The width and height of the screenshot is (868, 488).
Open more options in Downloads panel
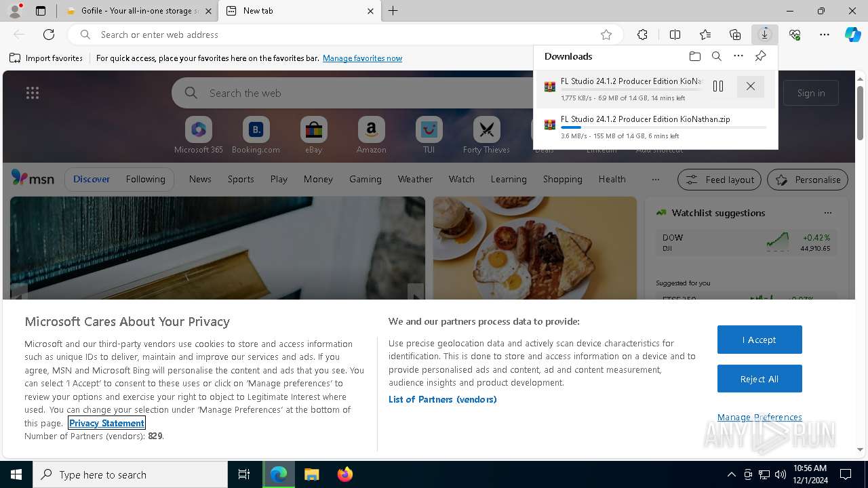[x=738, y=56]
